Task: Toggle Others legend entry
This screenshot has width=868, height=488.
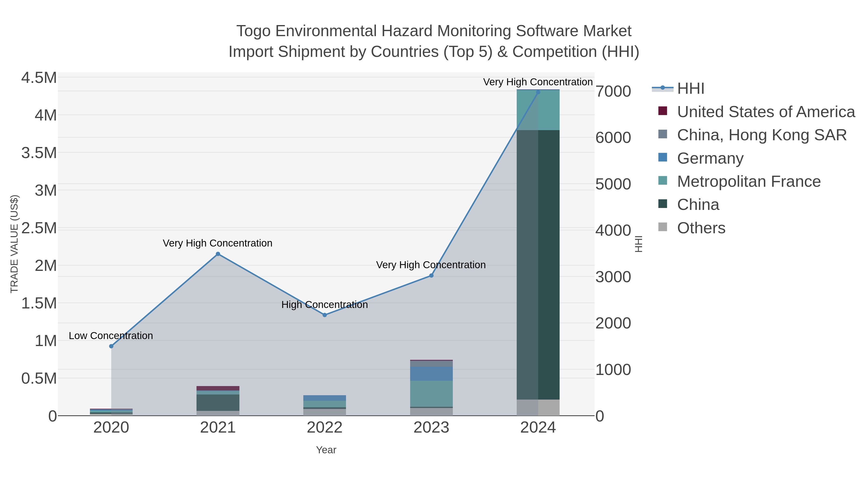Action: [692, 228]
